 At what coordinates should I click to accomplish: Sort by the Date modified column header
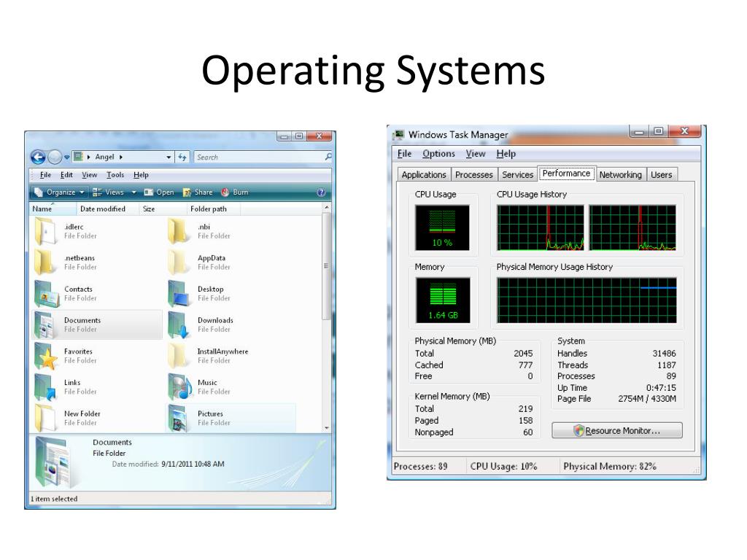(x=108, y=209)
